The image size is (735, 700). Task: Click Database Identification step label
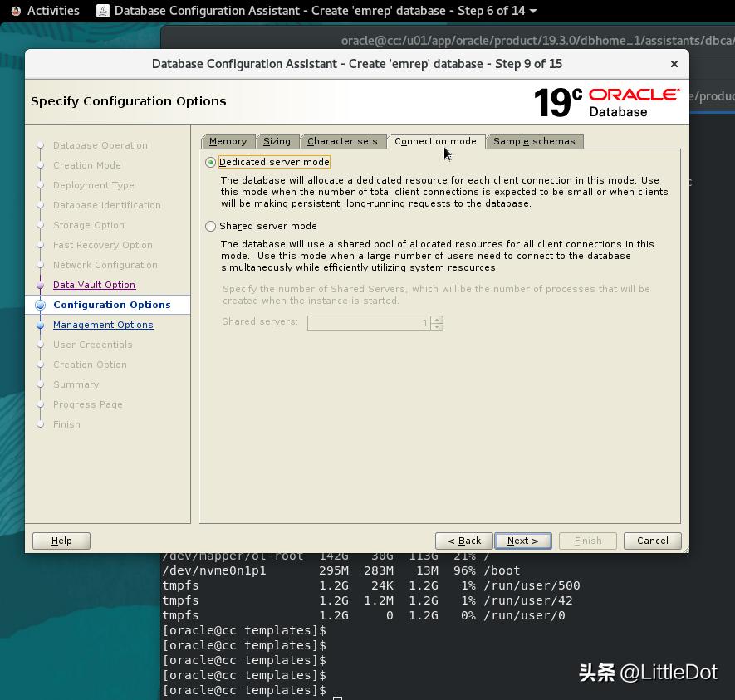pos(107,205)
